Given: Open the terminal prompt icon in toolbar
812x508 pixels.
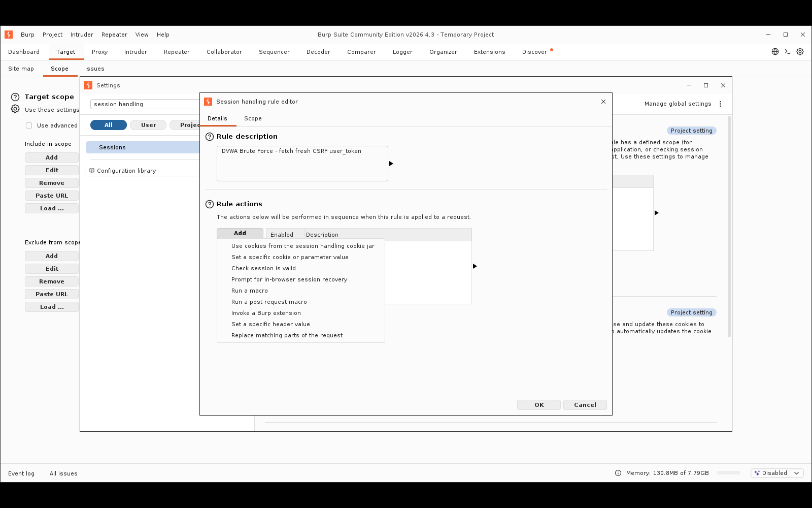Looking at the screenshot, I should (x=788, y=52).
